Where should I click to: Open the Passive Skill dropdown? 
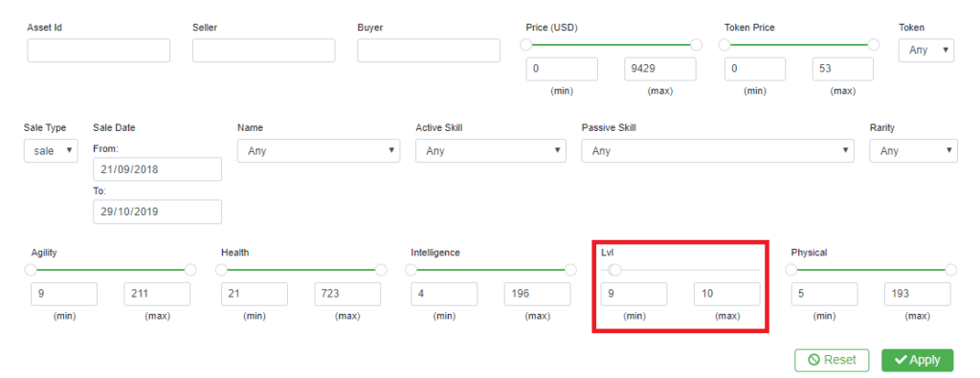[718, 150]
